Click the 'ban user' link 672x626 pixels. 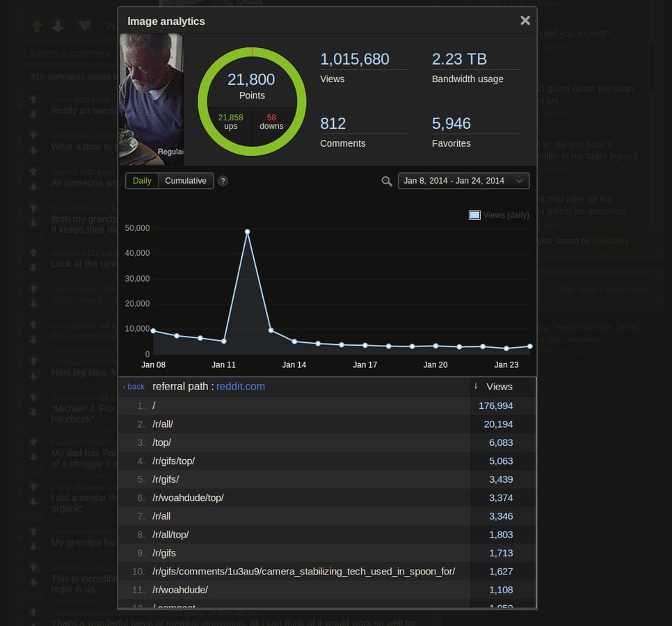click(x=576, y=289)
